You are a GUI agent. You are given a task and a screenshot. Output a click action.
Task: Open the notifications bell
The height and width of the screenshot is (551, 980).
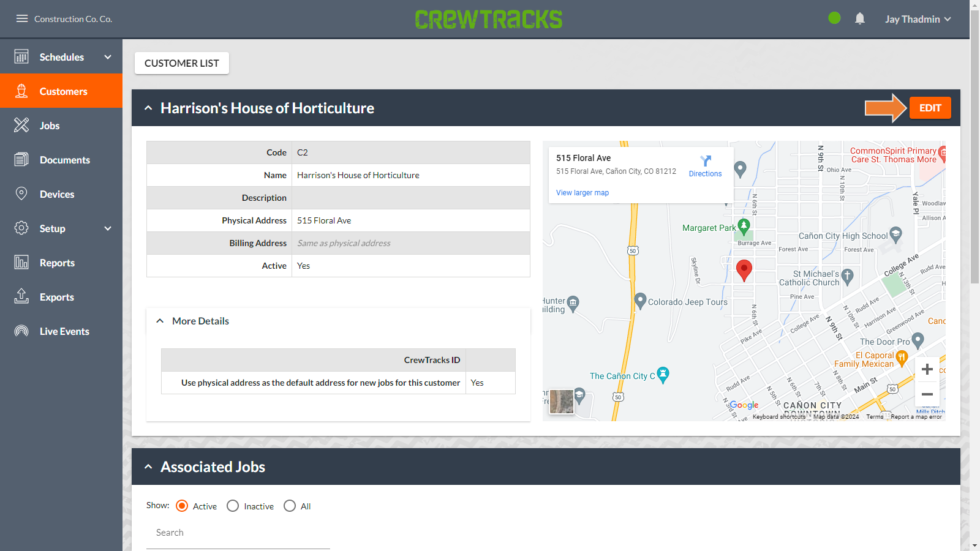point(860,18)
